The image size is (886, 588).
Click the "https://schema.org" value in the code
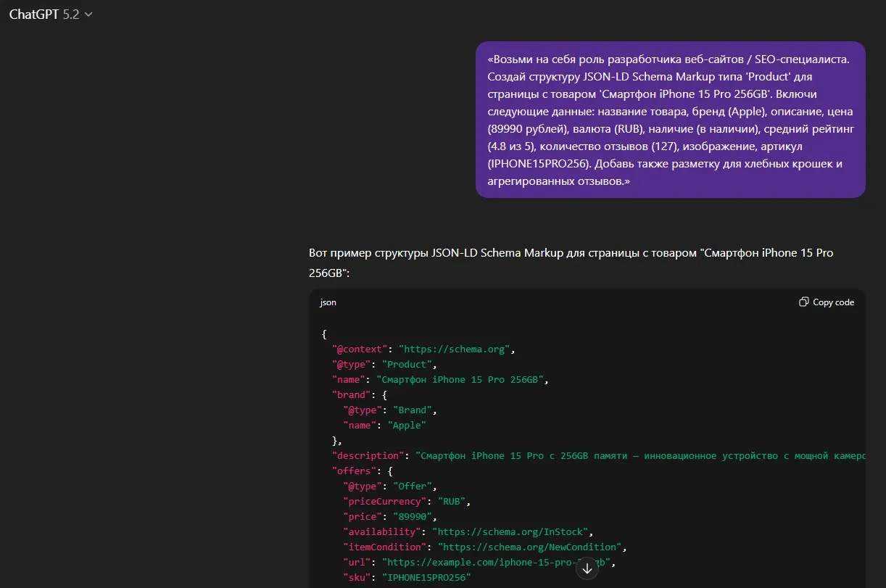coord(456,349)
